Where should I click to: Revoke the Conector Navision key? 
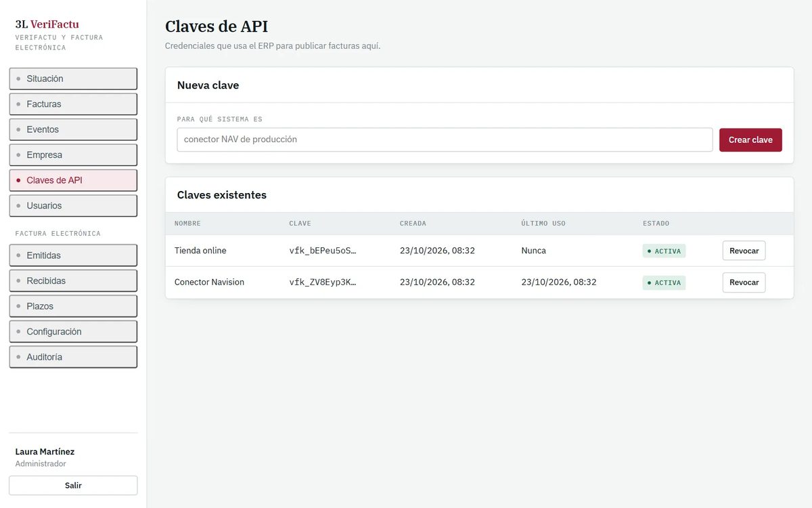[x=744, y=282]
